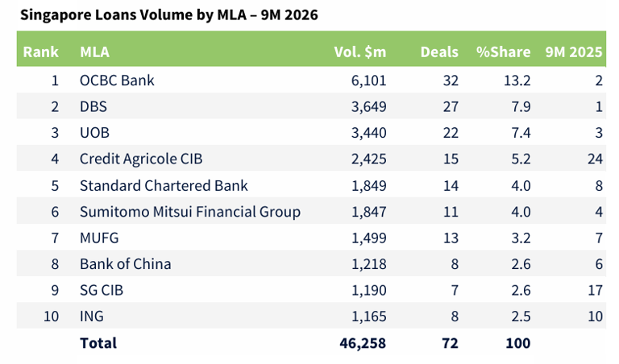Click OCBC Bank deals count '32'
619x364 pixels.
click(451, 81)
